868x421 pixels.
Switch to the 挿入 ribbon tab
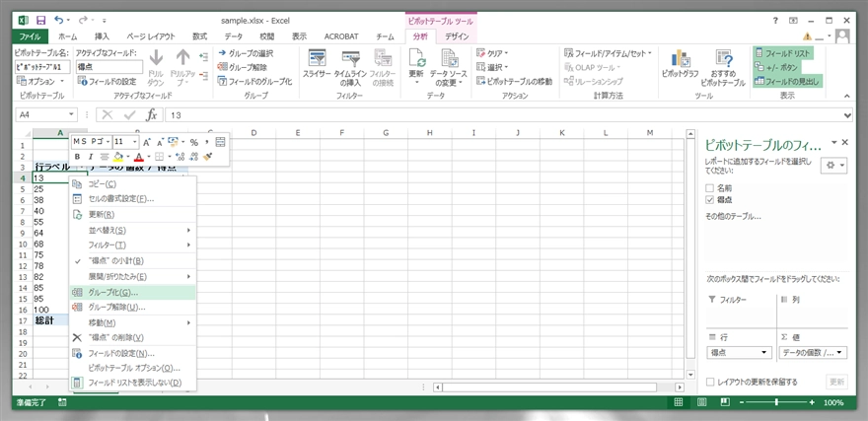coord(102,36)
